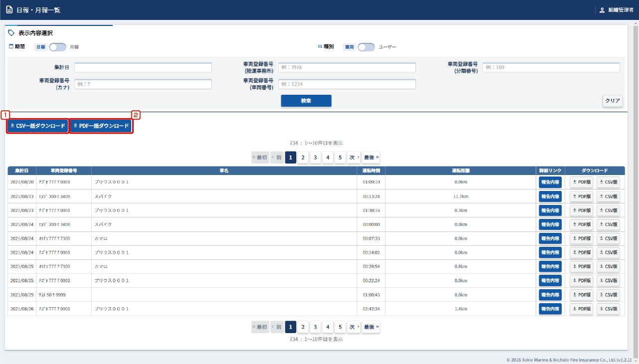Image resolution: width=639 pixels, height=364 pixels.
Task: Download all reports via PDF一括ダウンロード
Action: (x=101, y=126)
